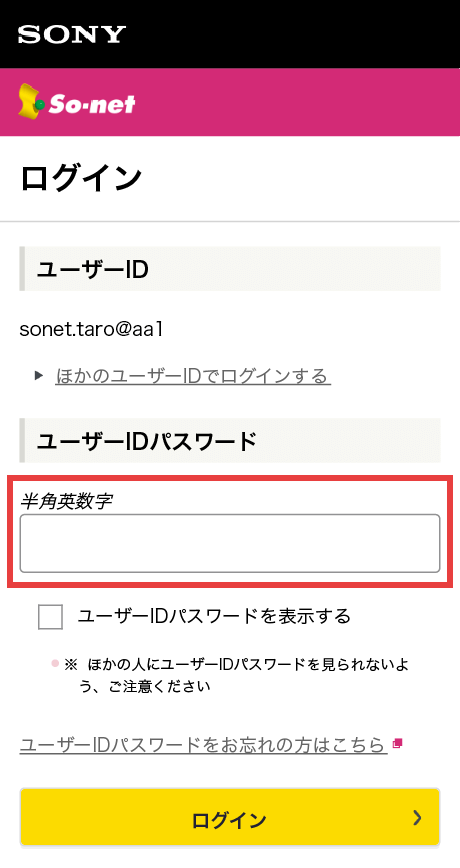Click the yellow ログイン button
This screenshot has height=868, width=460.
[230, 817]
